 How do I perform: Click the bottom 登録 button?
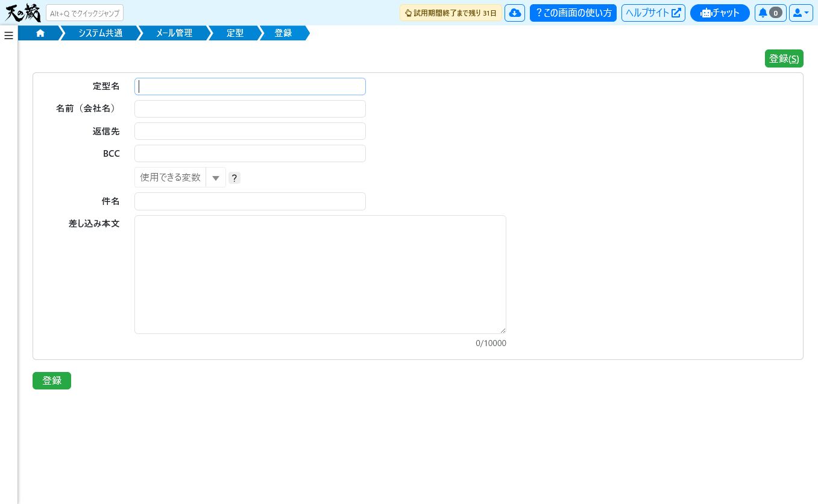tap(52, 380)
